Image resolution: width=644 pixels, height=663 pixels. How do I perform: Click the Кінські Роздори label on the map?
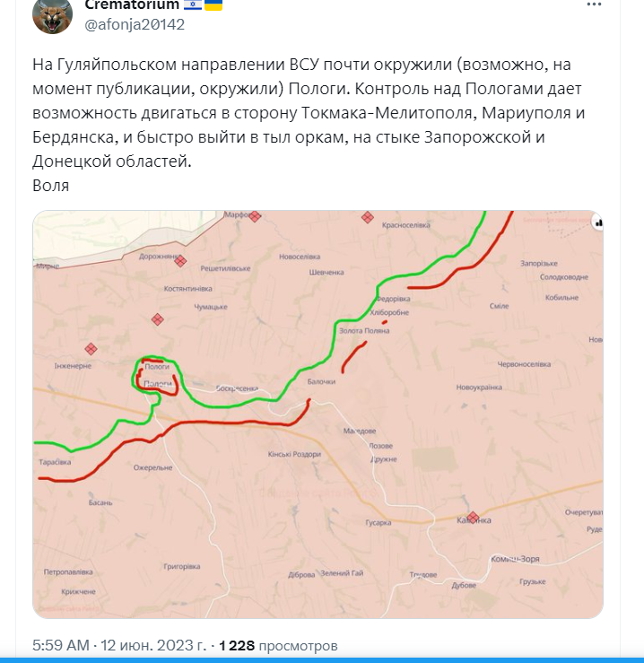point(294,454)
